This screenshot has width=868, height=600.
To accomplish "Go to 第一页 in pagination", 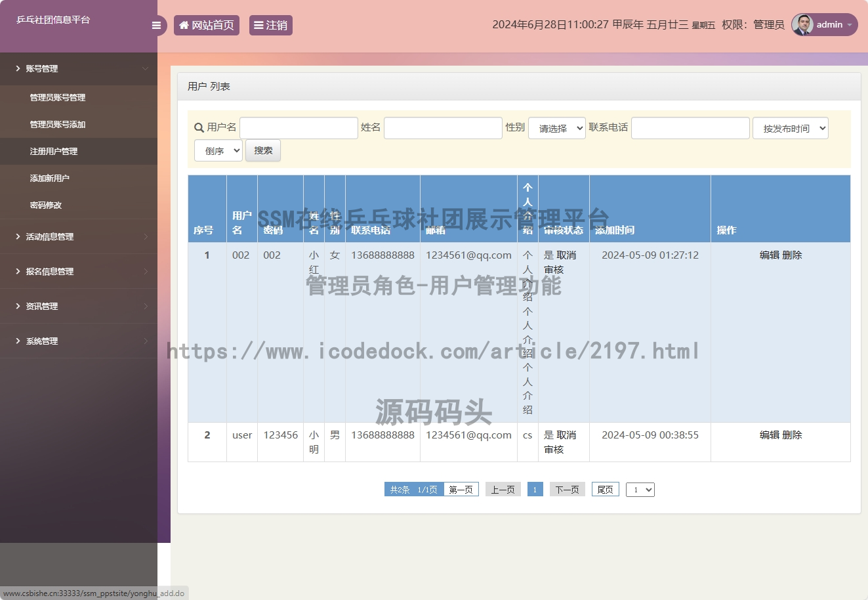I will (x=461, y=490).
